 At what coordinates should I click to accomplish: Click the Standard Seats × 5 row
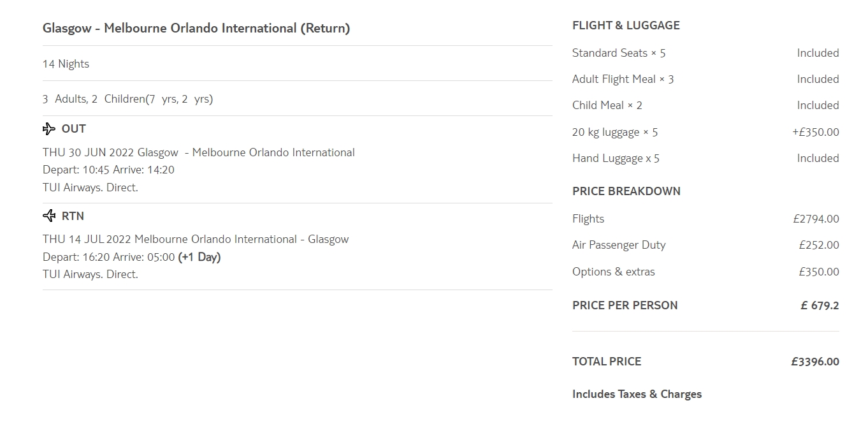pos(618,53)
